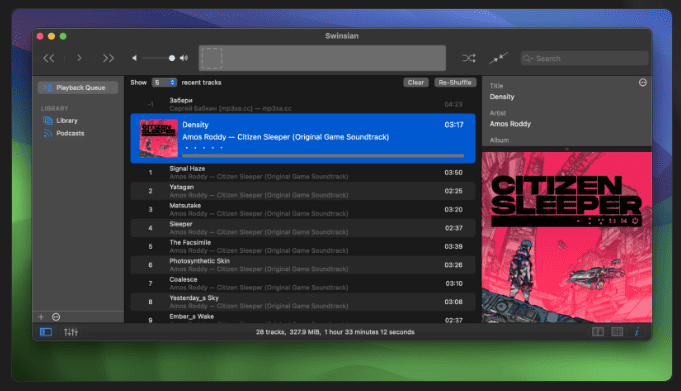Image resolution: width=681 pixels, height=391 pixels.
Task: Select track Coalesce
Action: [x=303, y=283]
